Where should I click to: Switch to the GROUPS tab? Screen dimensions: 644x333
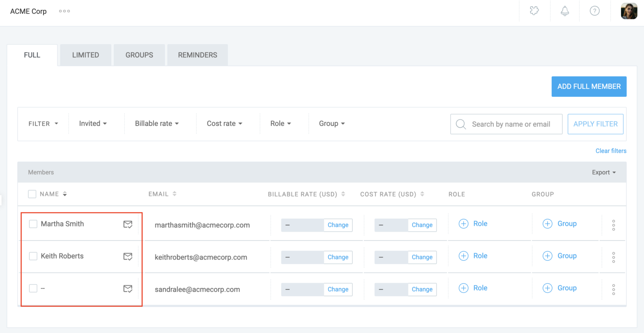click(x=139, y=55)
